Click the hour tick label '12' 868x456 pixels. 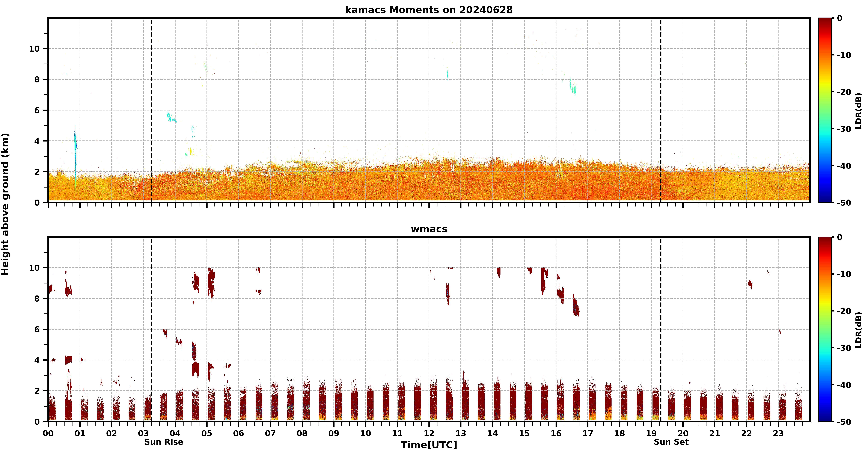click(x=429, y=433)
